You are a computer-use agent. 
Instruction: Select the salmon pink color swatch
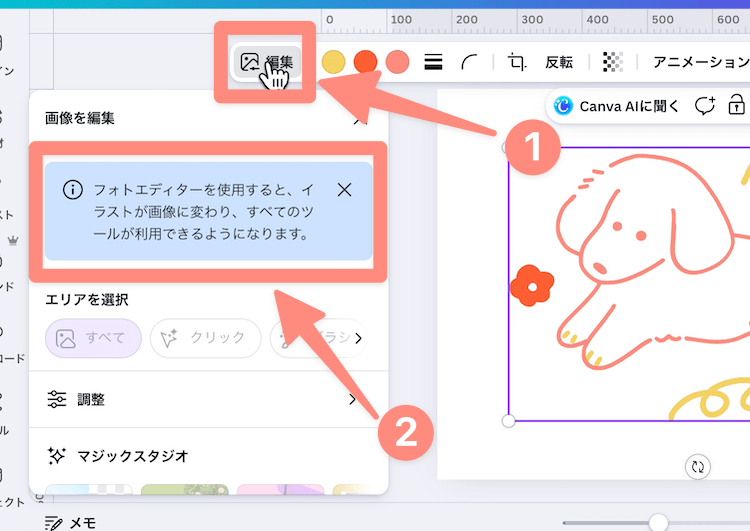pyautogui.click(x=397, y=62)
